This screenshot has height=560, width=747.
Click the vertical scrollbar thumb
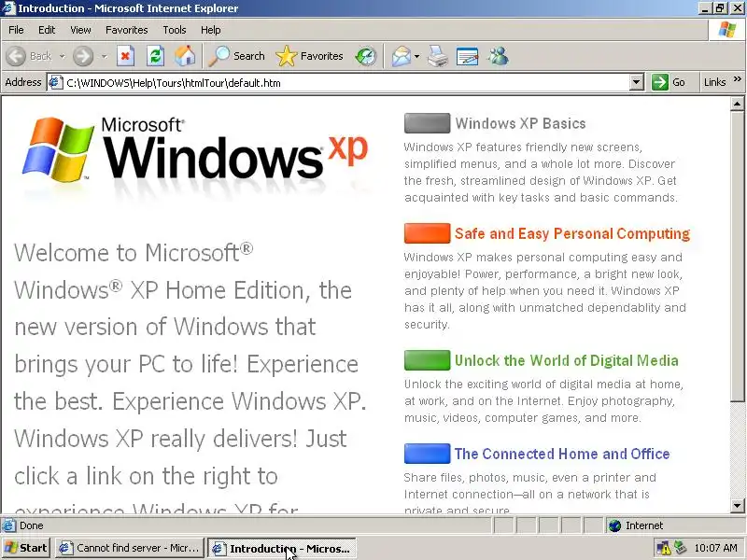[x=737, y=256]
